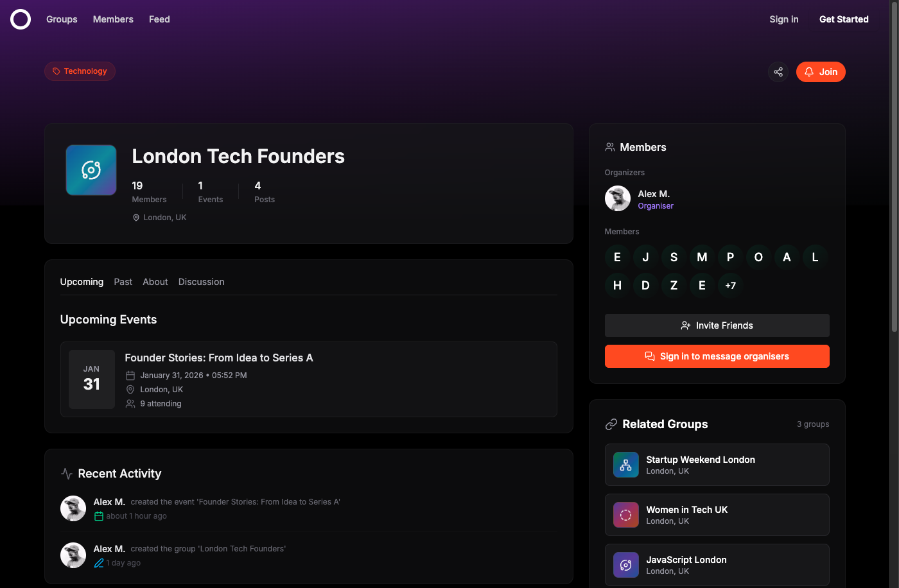The width and height of the screenshot is (899, 588).
Task: Click the Invite Friends button
Action: click(717, 325)
